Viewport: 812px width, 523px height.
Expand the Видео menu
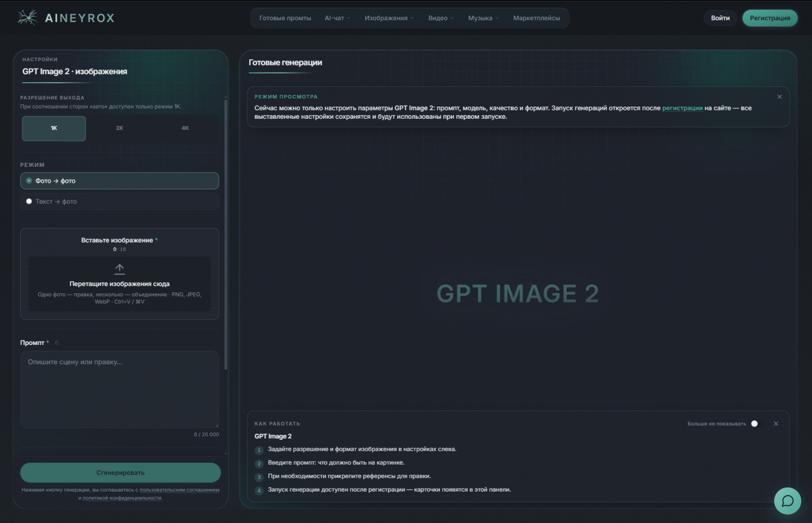(x=441, y=18)
